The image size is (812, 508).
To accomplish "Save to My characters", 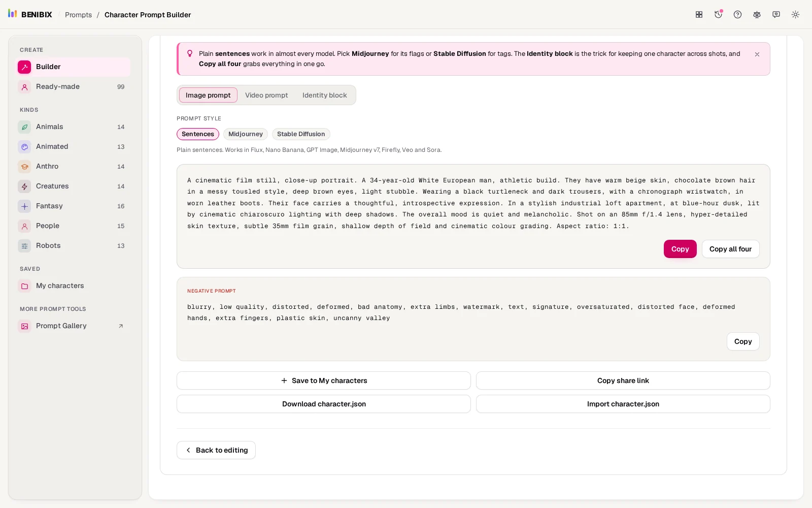I will coord(324,380).
